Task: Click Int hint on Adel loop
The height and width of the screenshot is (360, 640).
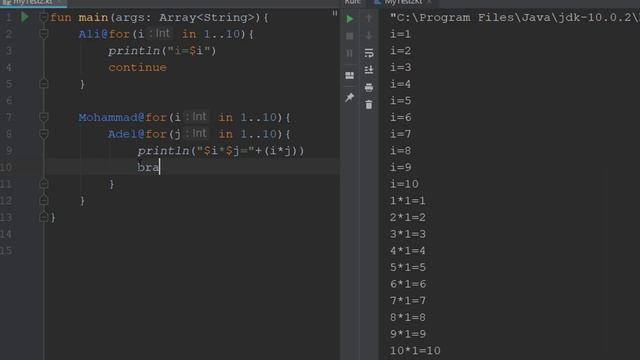Action: [x=197, y=133]
